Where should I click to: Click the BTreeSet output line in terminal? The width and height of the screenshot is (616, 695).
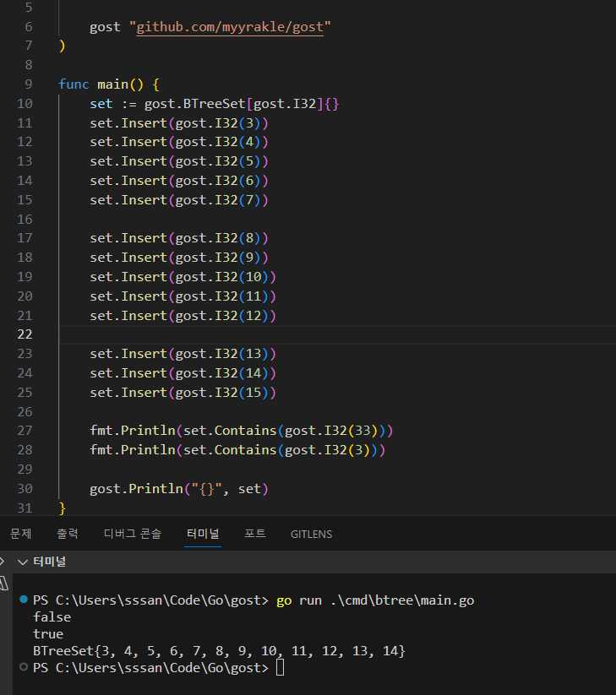219,651
